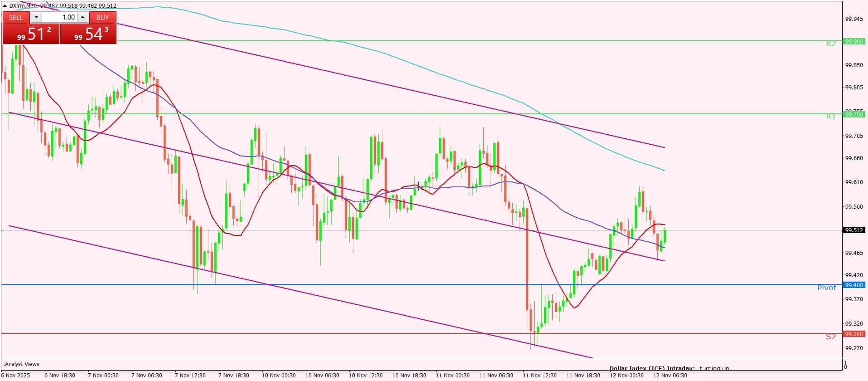868x381 pixels.
Task: Click the 99.610 price axis label
Action: coord(854,182)
